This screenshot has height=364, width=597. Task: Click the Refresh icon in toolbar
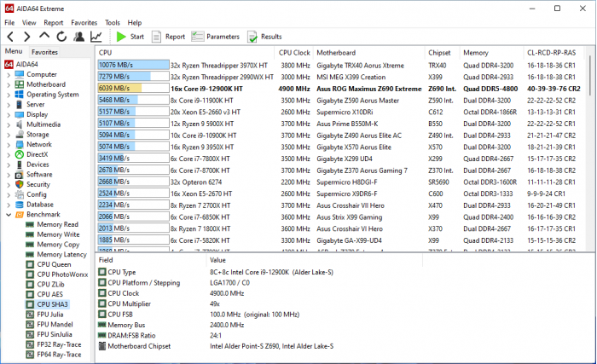point(61,37)
